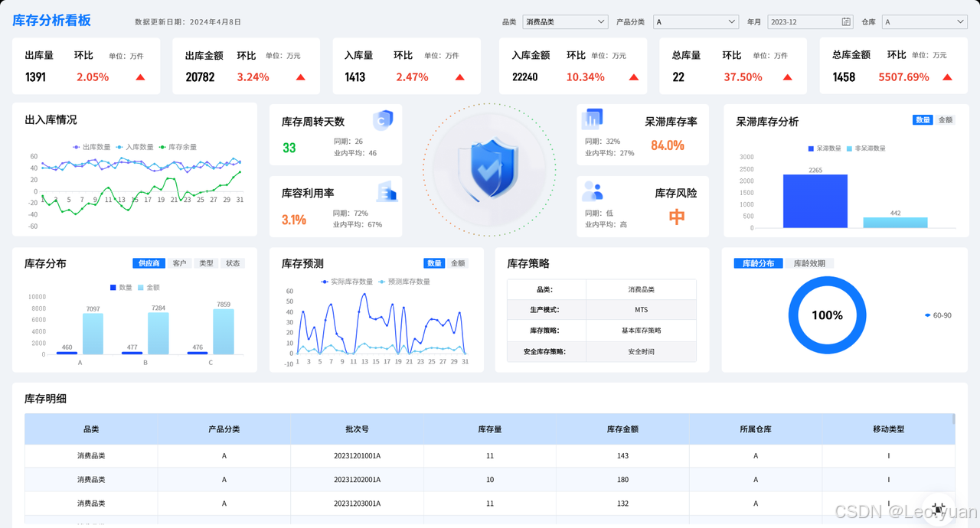Select the 库龄分布 tab

pos(758,263)
